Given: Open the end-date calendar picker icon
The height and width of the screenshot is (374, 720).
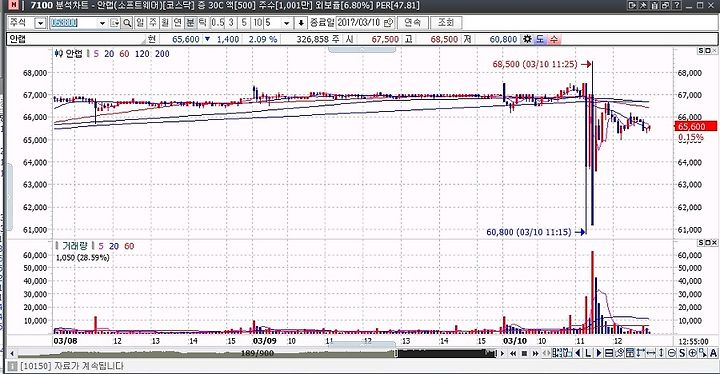Looking at the screenshot, I should click(x=389, y=23).
